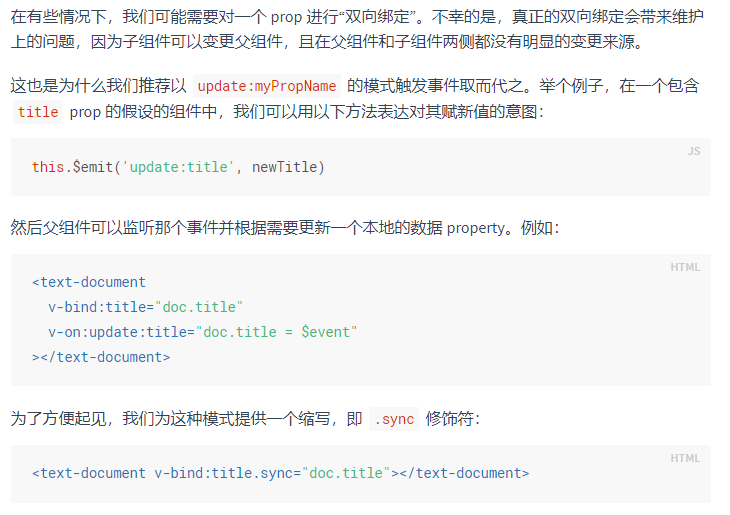Click the $event text in the code
Screen dimensions: 730x515
(x=325, y=332)
